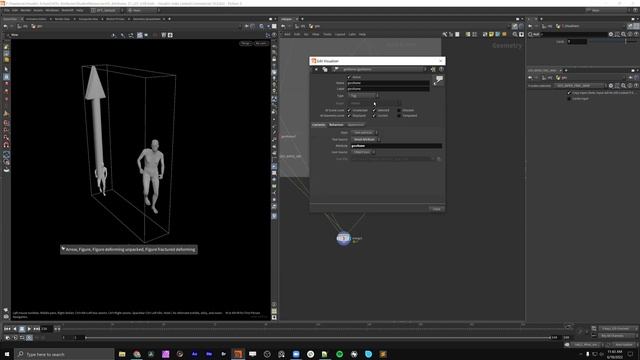
Task: Add a new pane tab with plus button
Action: (x=169, y=19)
